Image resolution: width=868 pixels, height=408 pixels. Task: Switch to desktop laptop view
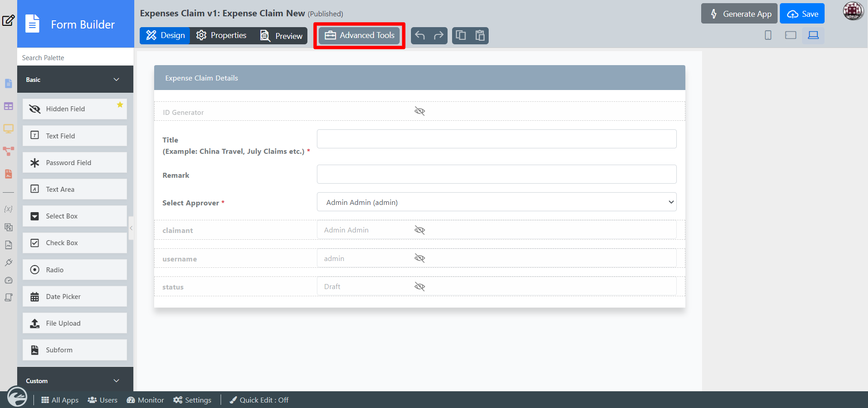click(813, 35)
